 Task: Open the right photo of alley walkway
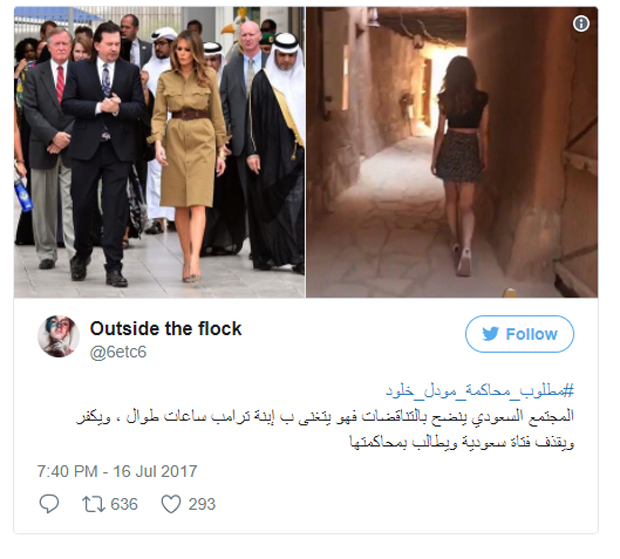click(x=452, y=152)
